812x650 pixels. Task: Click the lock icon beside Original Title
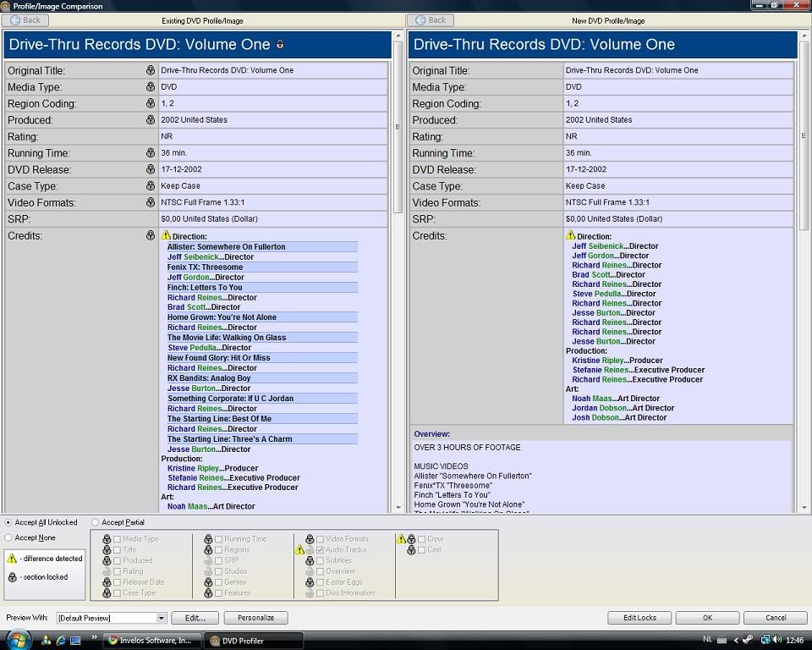click(151, 70)
